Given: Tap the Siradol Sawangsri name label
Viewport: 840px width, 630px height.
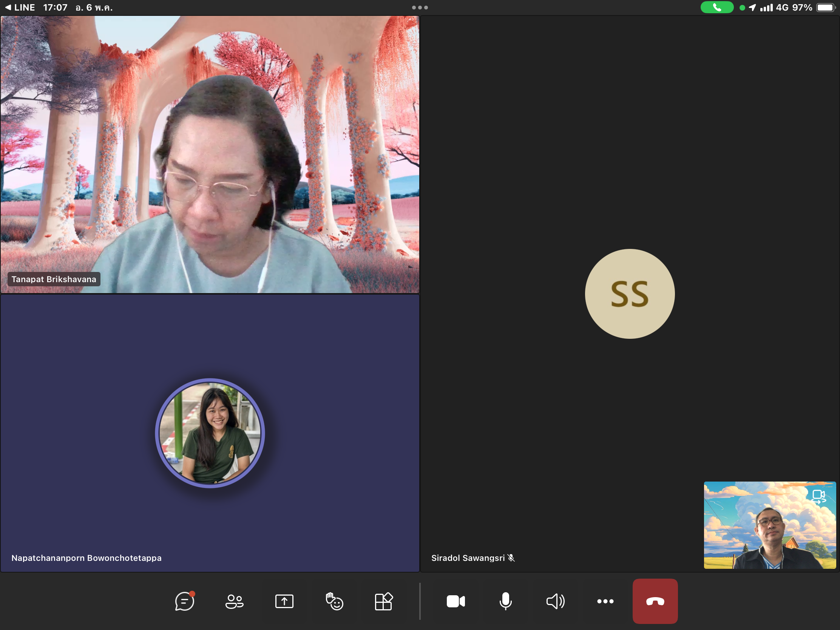Looking at the screenshot, I should pyautogui.click(x=468, y=558).
